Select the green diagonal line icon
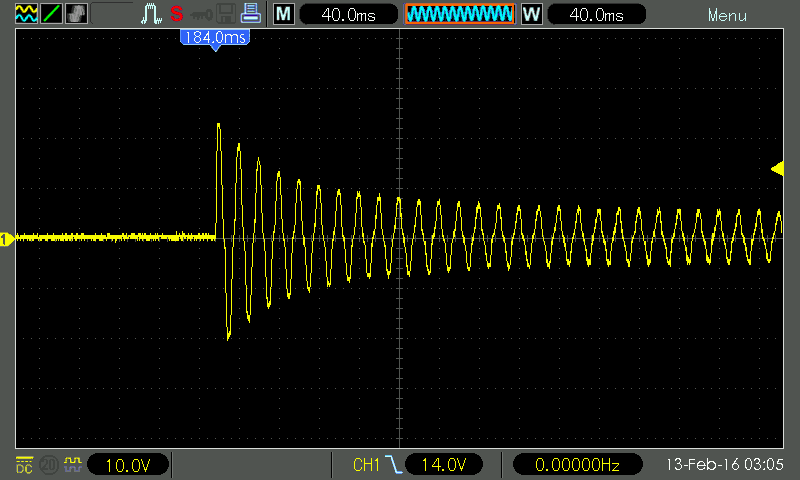Screen dimensions: 800x480 [x=52, y=14]
